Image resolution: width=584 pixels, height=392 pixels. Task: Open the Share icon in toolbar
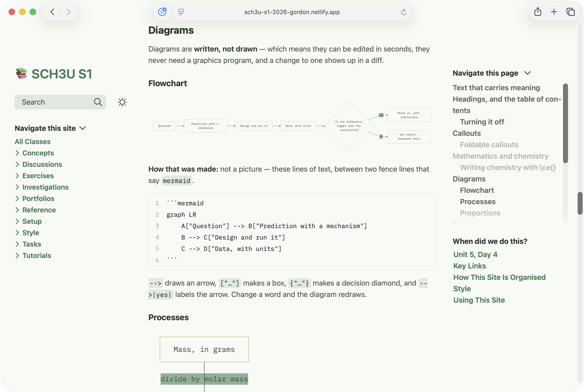[x=538, y=12]
